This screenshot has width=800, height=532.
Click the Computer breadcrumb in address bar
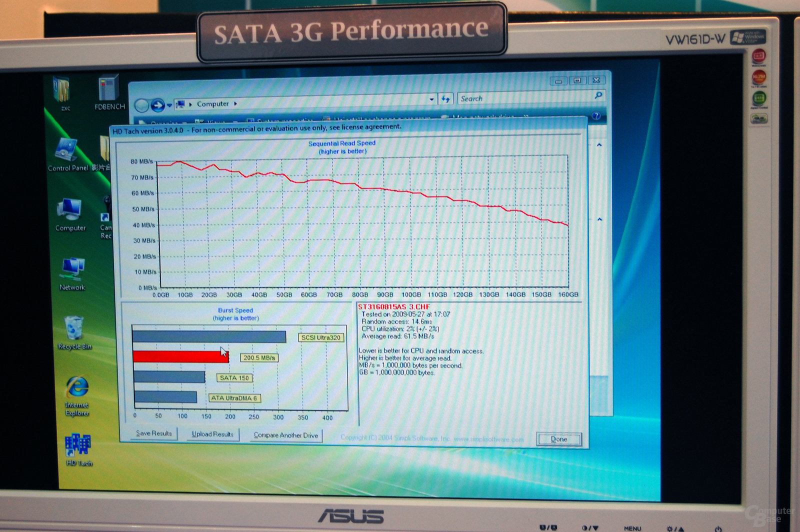tap(212, 104)
